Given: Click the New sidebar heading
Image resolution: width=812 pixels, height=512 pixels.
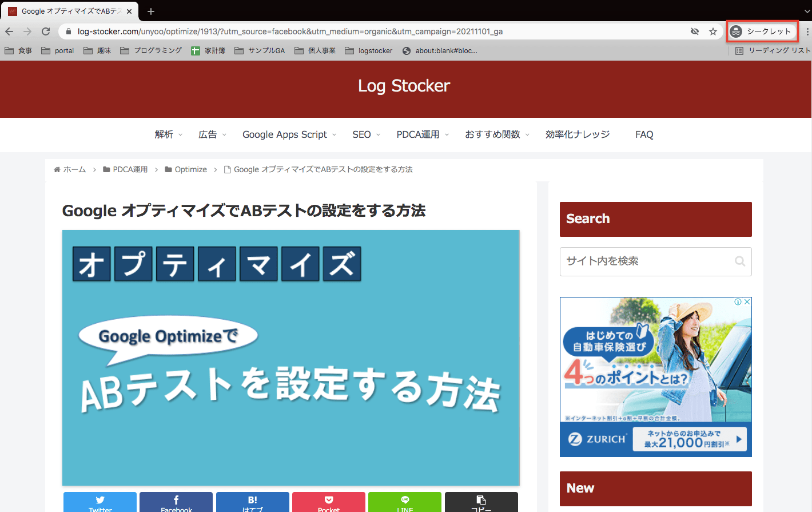Looking at the screenshot, I should tap(656, 489).
